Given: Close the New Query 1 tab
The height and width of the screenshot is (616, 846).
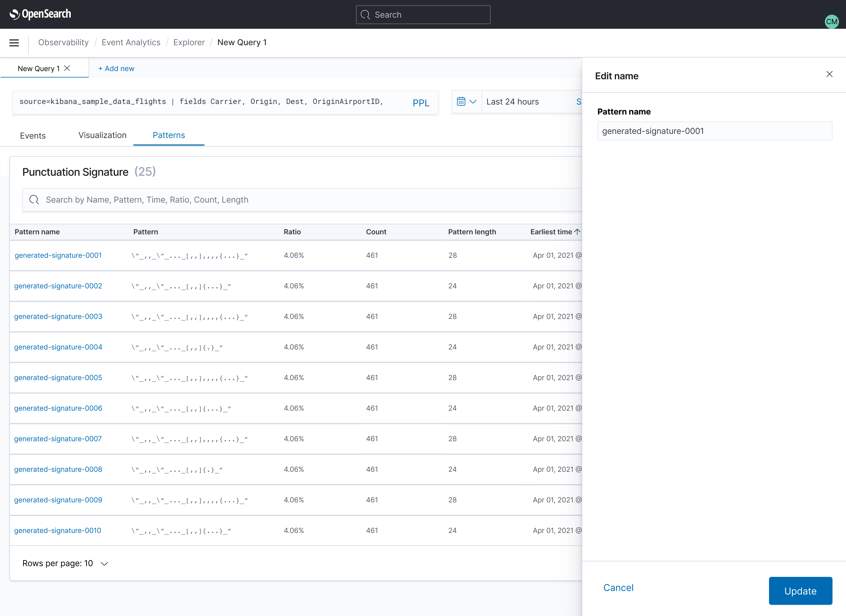Looking at the screenshot, I should coord(67,68).
